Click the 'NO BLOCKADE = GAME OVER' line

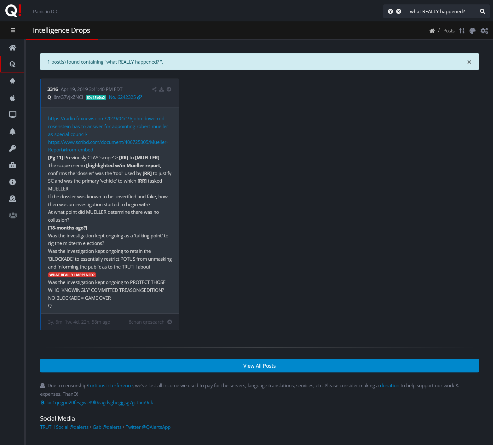[x=79, y=298]
